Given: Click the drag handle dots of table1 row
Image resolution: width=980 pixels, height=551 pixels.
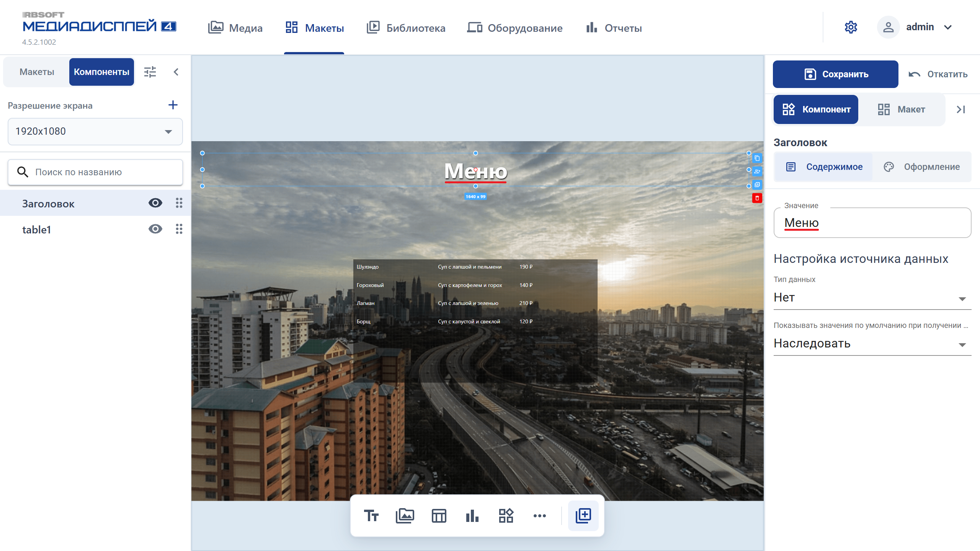Looking at the screenshot, I should (x=179, y=229).
